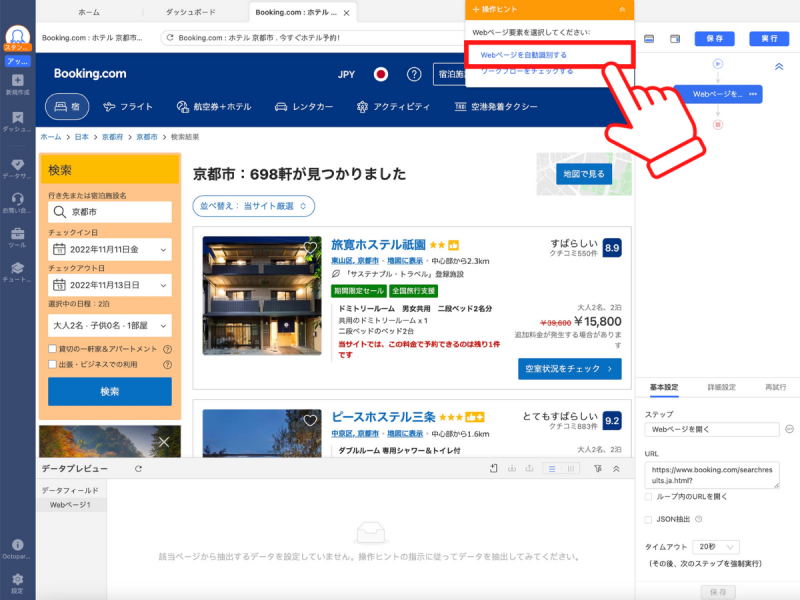Reload the page with the refresh icon

coord(170,38)
